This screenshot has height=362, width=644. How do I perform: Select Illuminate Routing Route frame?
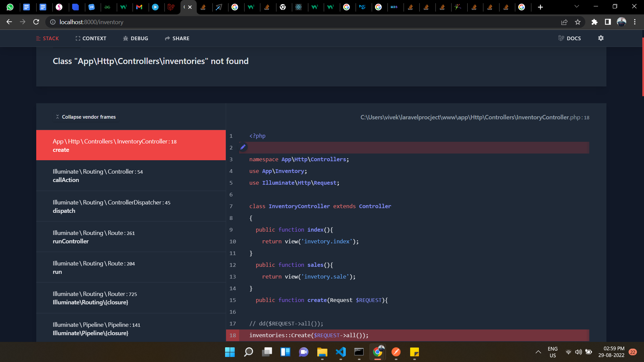tap(131, 237)
